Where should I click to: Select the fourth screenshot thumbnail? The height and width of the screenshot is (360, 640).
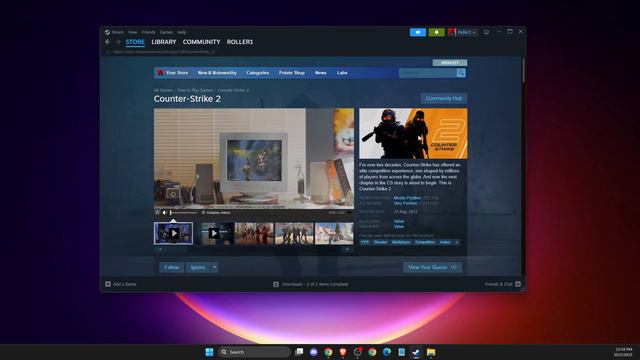(x=294, y=233)
